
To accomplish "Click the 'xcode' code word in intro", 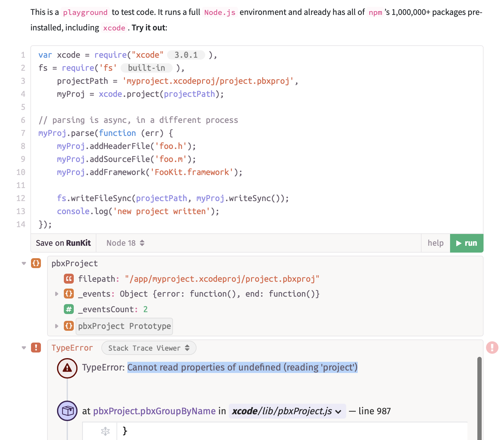I will click(114, 28).
